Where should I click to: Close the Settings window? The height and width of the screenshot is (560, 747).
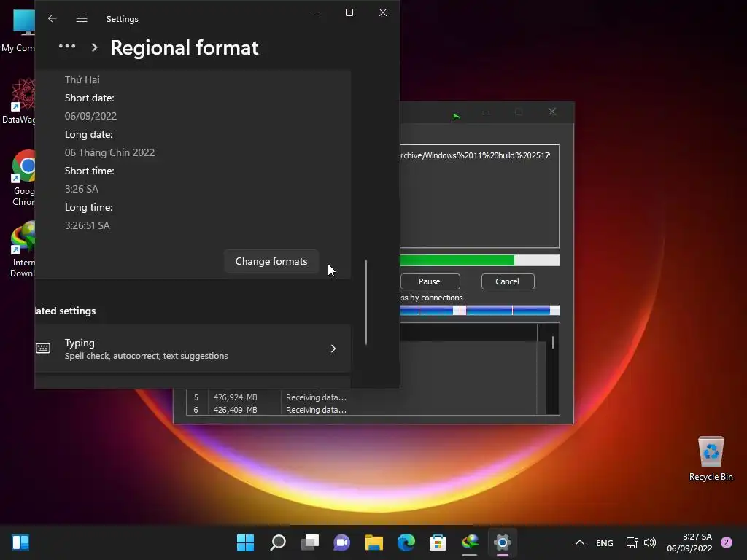click(382, 12)
